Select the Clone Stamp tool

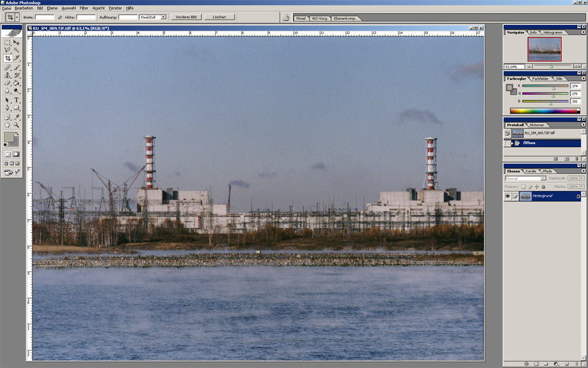7,75
